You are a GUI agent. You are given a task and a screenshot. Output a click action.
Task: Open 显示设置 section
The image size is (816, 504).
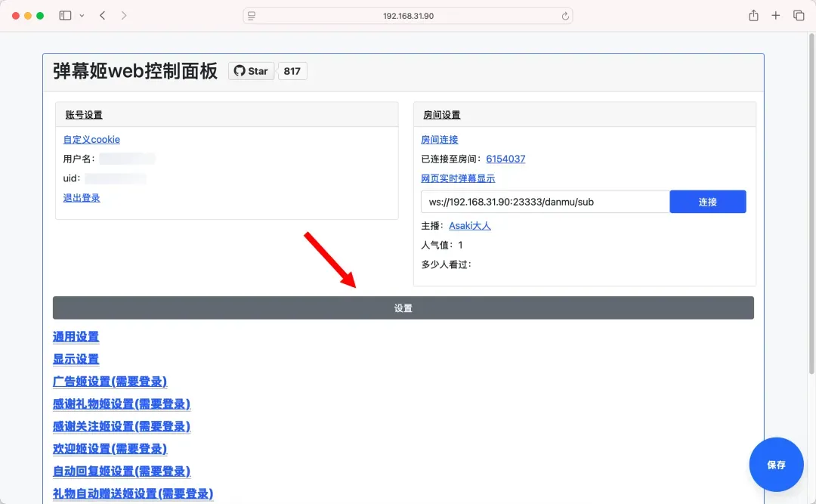[x=76, y=359]
